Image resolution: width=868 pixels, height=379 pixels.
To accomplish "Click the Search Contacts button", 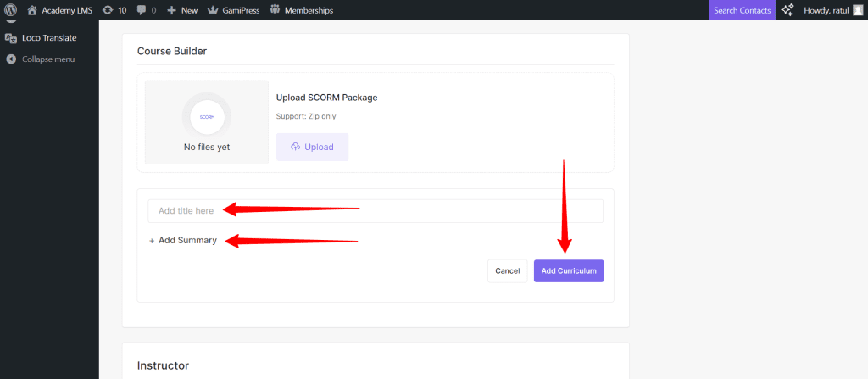I will (742, 10).
